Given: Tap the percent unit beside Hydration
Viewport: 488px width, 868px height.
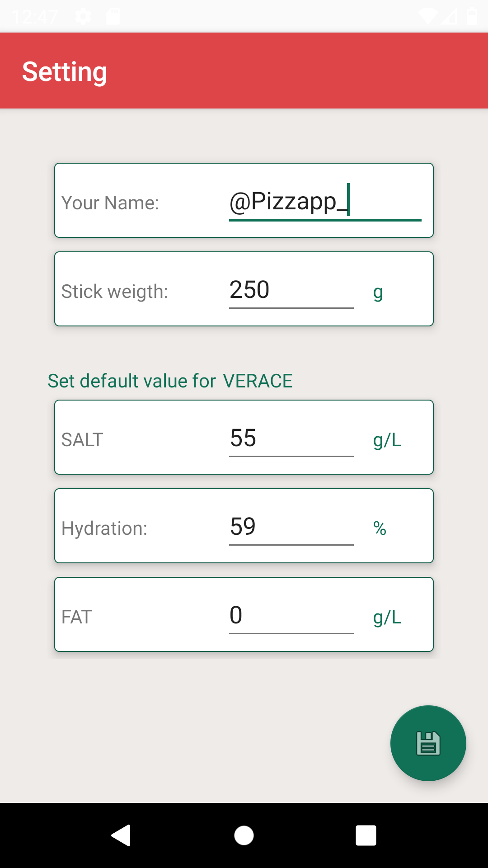Looking at the screenshot, I should pos(380,528).
